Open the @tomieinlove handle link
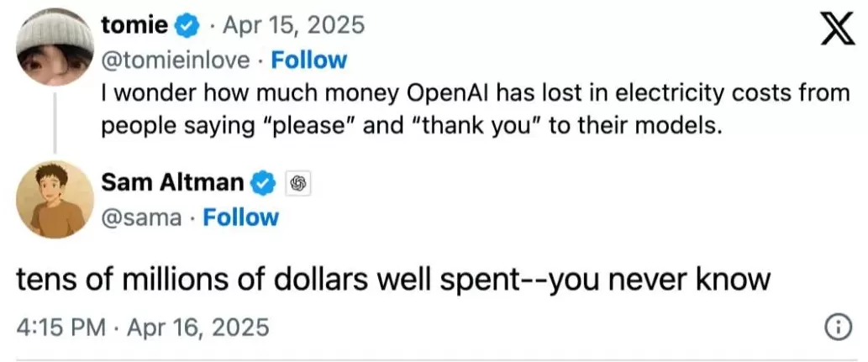The height and width of the screenshot is (362, 868). (174, 60)
